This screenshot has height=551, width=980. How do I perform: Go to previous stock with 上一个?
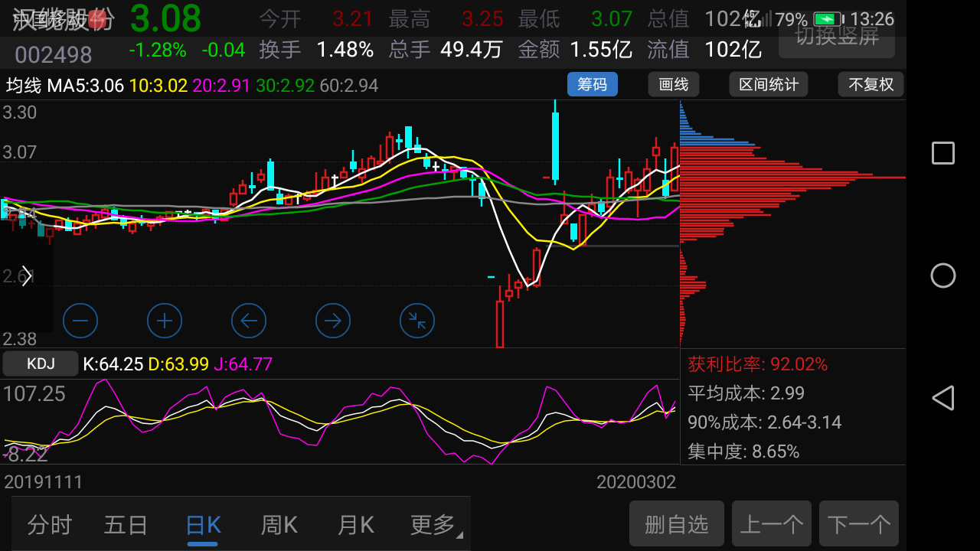pyautogui.click(x=772, y=524)
